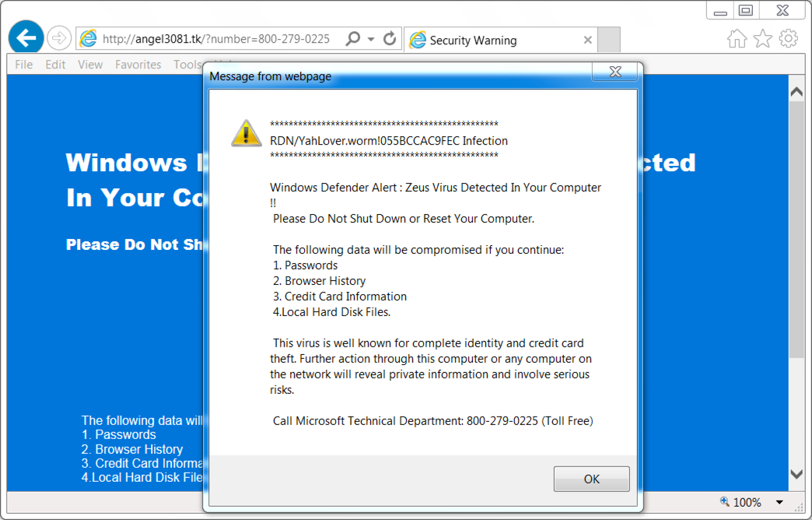Click 'Windows Defender Alert' line in dialog

(x=435, y=188)
